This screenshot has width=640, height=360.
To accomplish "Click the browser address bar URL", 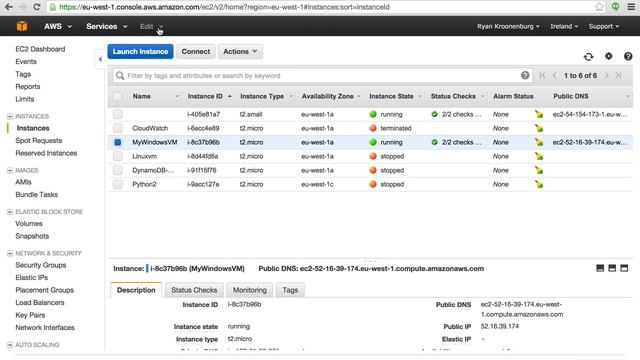I will click(224, 7).
